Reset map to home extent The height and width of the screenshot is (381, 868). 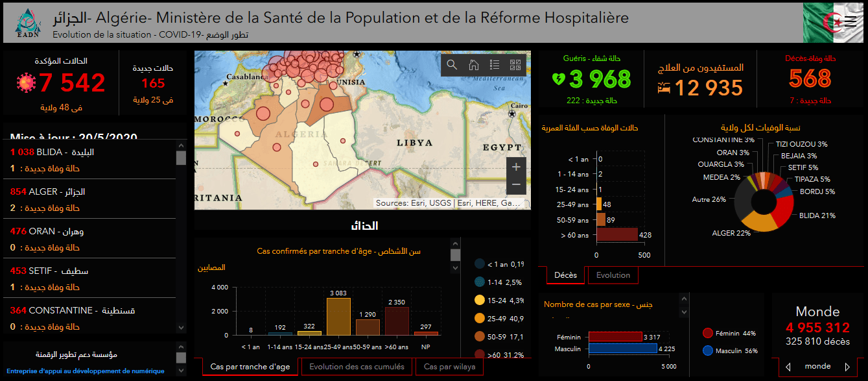click(x=474, y=65)
